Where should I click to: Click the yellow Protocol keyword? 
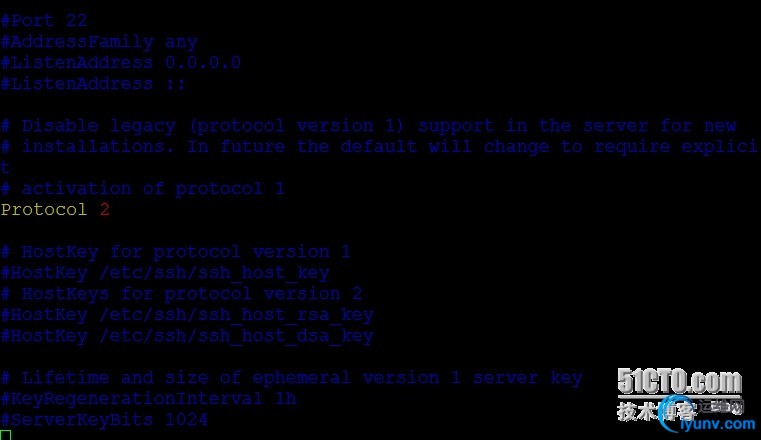pyautogui.click(x=44, y=210)
